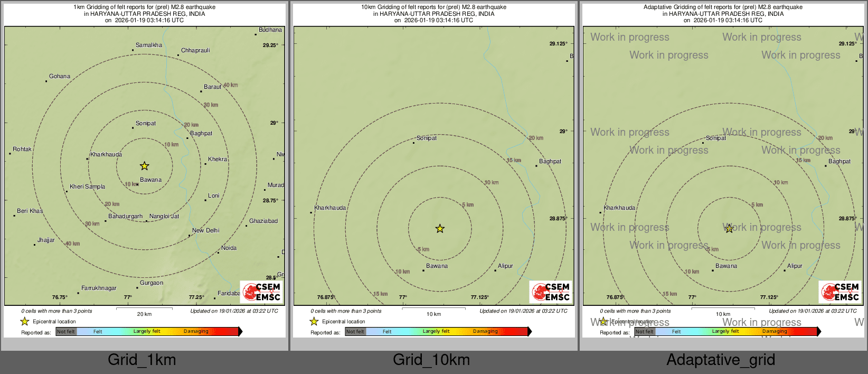This screenshot has height=374, width=868.
Task: Select the Gurgaon city label
Action: click(152, 283)
